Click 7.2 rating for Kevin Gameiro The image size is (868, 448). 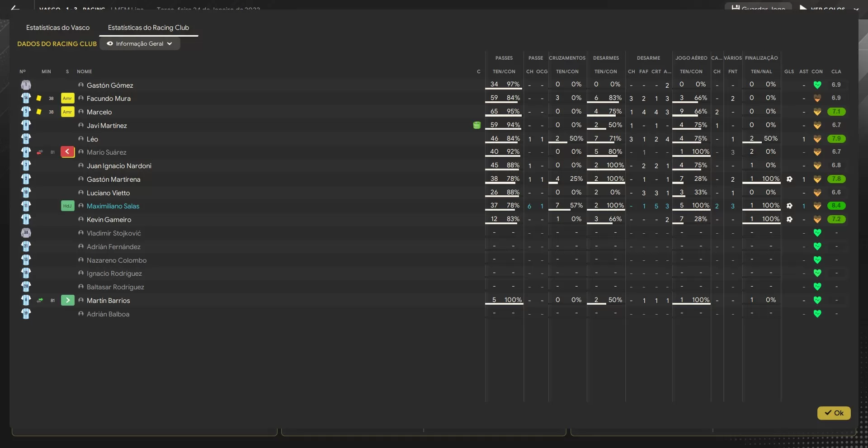[x=836, y=219]
